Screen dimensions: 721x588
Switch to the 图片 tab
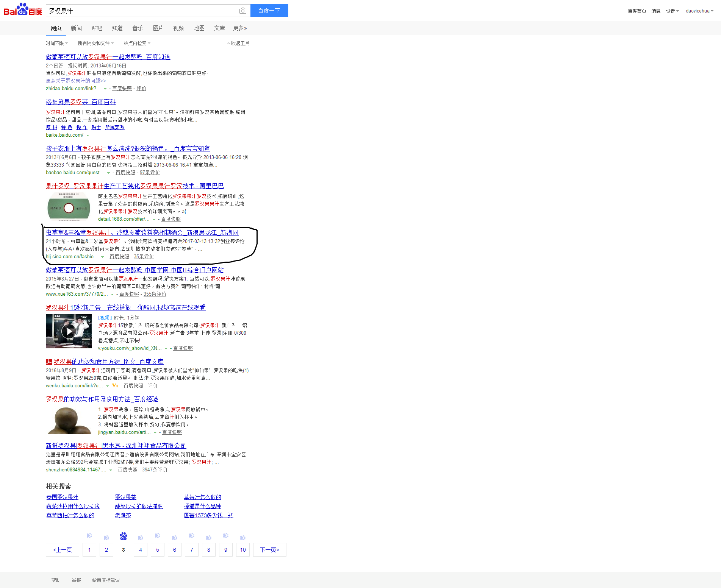point(158,28)
